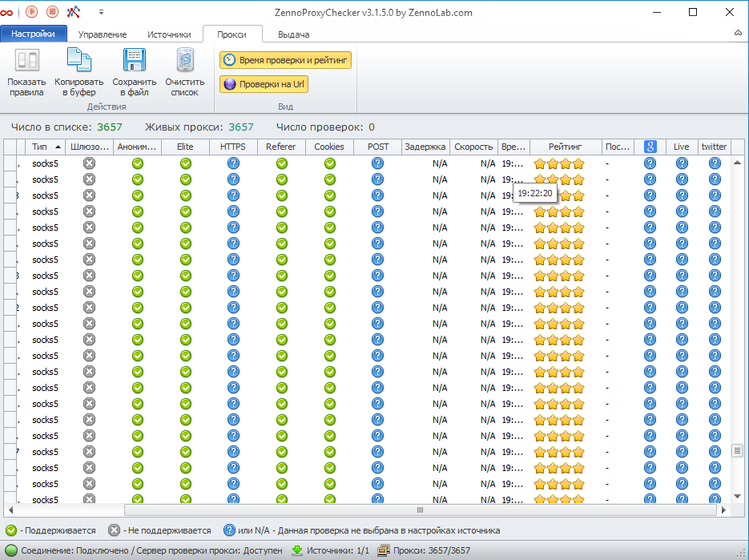Switch to the Источники tab

[169, 34]
